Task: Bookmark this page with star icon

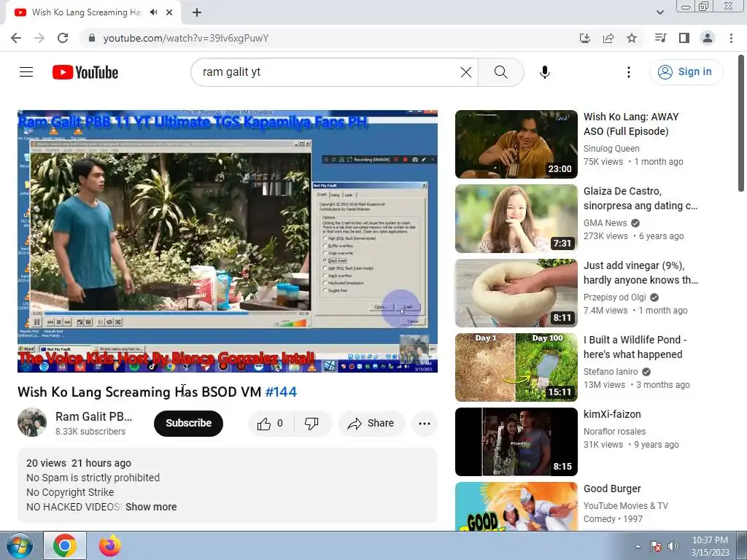Action: 632,38
